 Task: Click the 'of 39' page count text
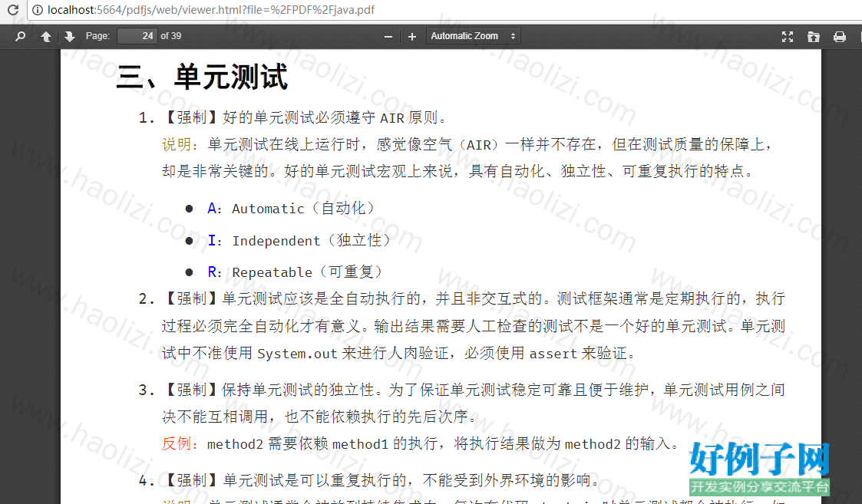171,36
